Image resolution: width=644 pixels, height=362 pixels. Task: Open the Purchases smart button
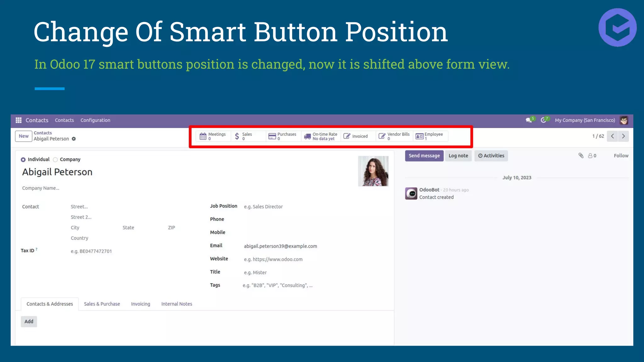click(283, 136)
